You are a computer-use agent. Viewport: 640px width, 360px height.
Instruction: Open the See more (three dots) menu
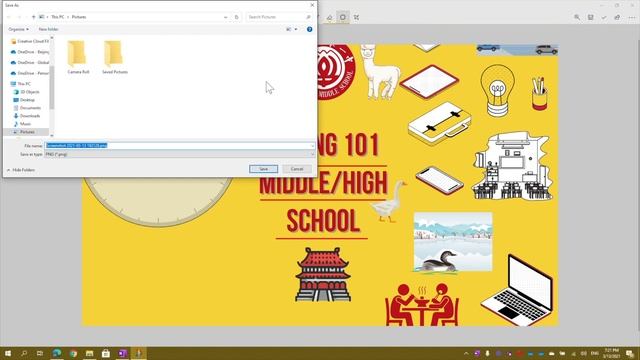tap(631, 17)
